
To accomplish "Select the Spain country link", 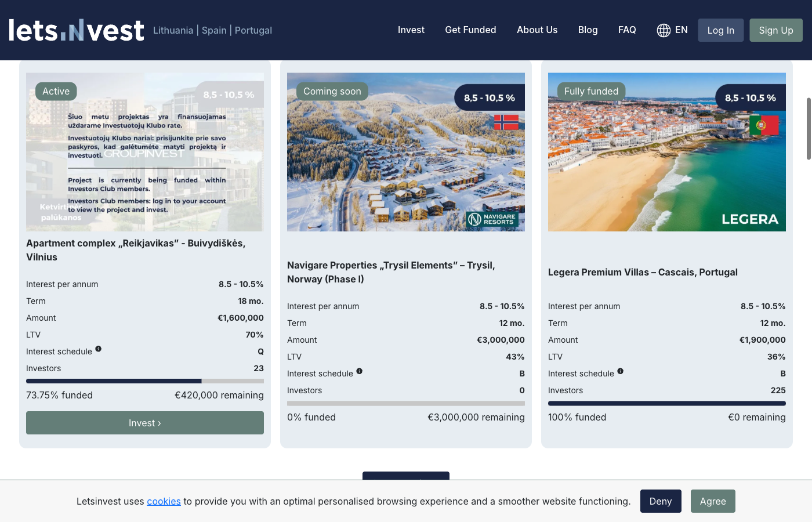I will [x=214, y=30].
